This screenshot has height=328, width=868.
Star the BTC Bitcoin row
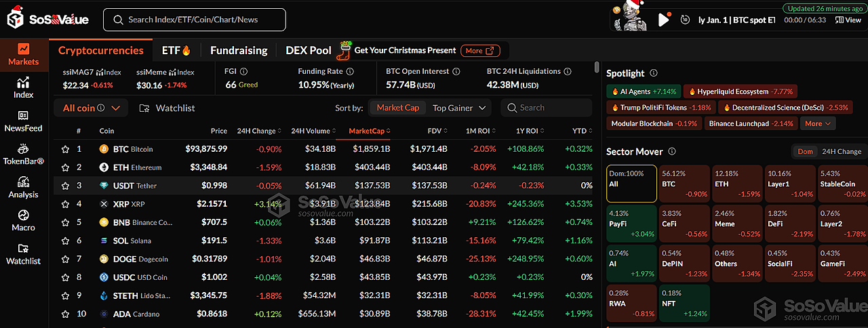(x=65, y=149)
